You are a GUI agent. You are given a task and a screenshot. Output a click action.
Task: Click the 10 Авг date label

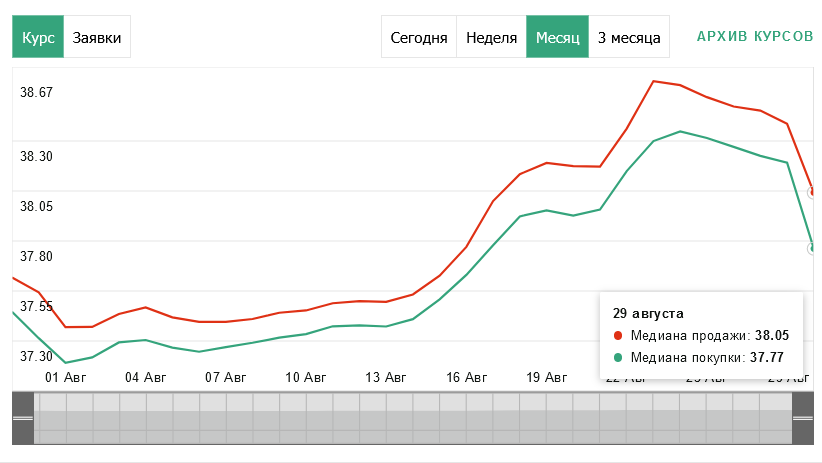(x=305, y=378)
